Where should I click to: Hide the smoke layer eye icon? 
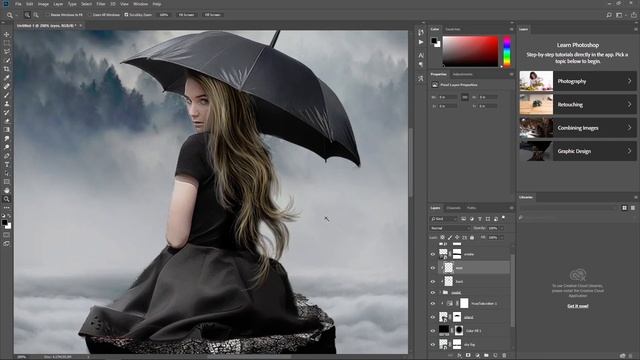coord(433,254)
